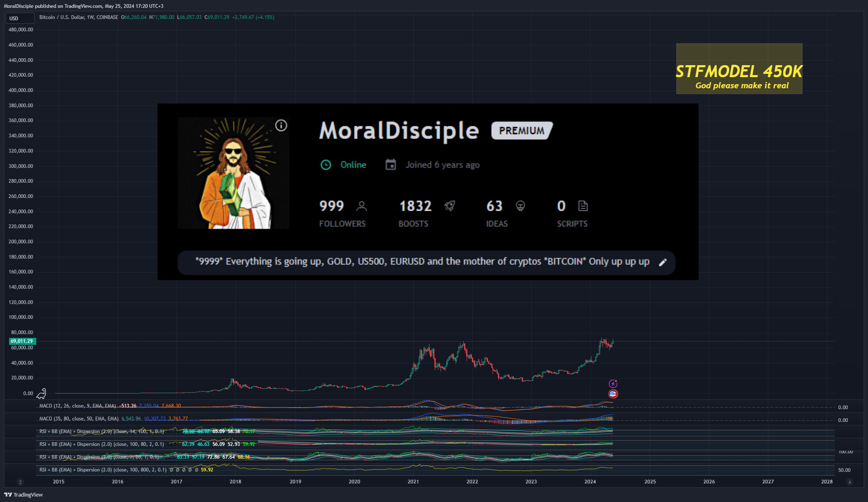868x502 pixels.
Task: Click the yellow 59.92 RSI value
Action: (207, 470)
